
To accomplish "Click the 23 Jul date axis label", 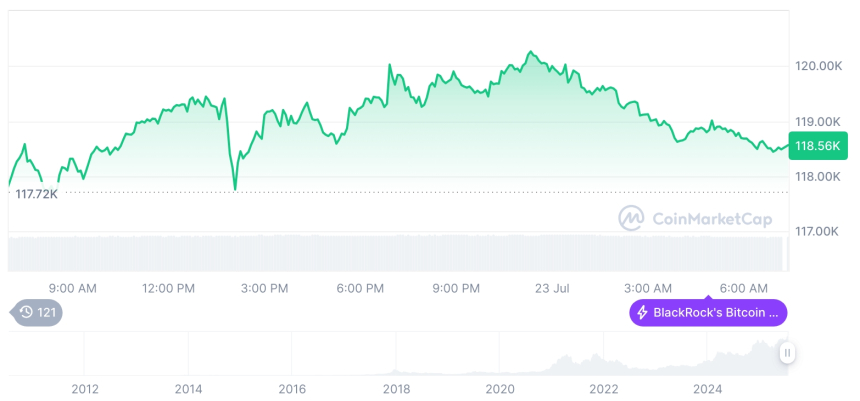I will pyautogui.click(x=551, y=288).
